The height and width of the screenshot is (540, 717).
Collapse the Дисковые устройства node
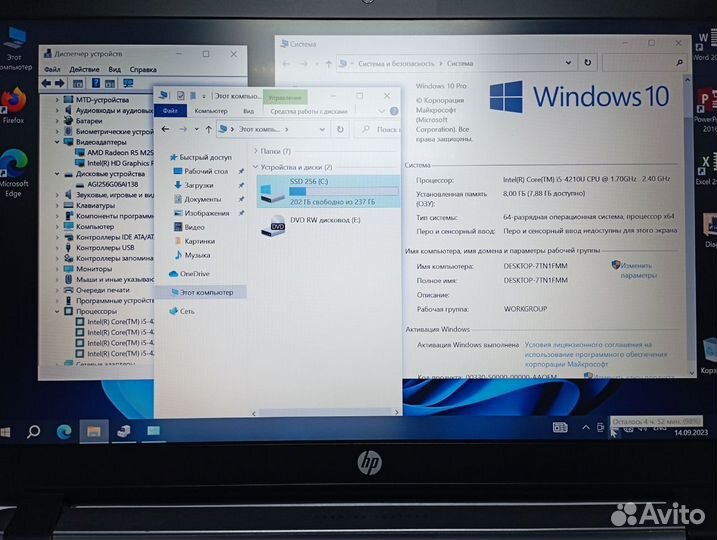click(57, 174)
